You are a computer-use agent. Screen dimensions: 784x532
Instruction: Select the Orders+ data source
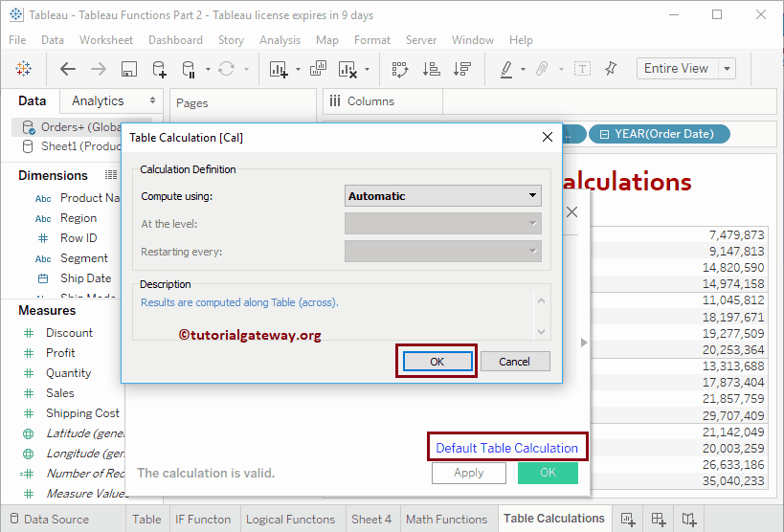click(71, 127)
